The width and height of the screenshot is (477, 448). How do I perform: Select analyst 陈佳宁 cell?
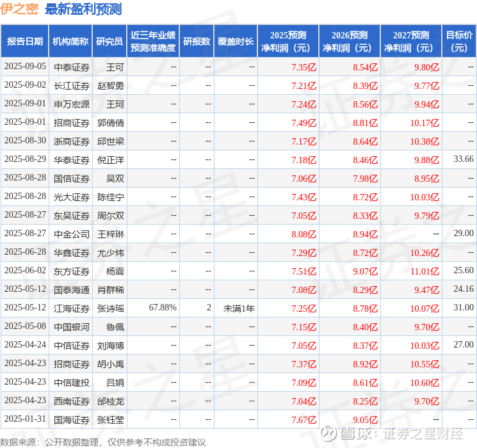110,197
